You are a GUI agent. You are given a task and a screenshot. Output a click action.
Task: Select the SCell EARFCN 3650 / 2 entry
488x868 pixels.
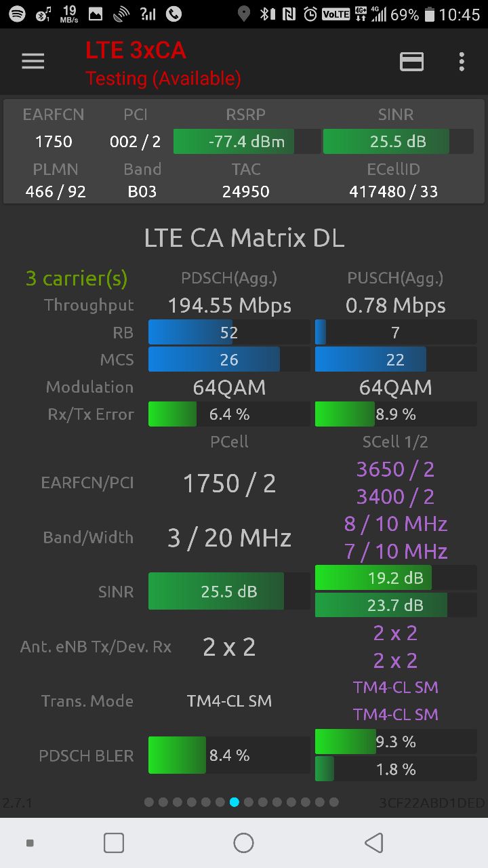[x=395, y=469]
